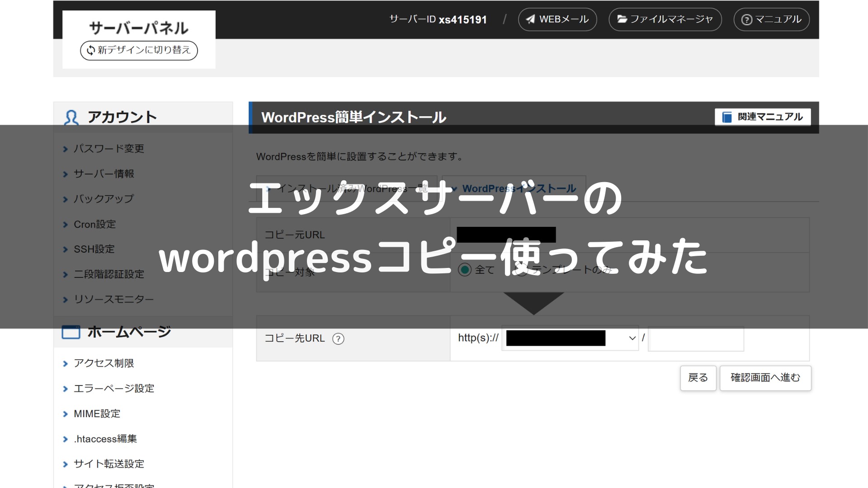Click the ホームページ window icon
The height and width of the screenshot is (488, 868).
(71, 332)
